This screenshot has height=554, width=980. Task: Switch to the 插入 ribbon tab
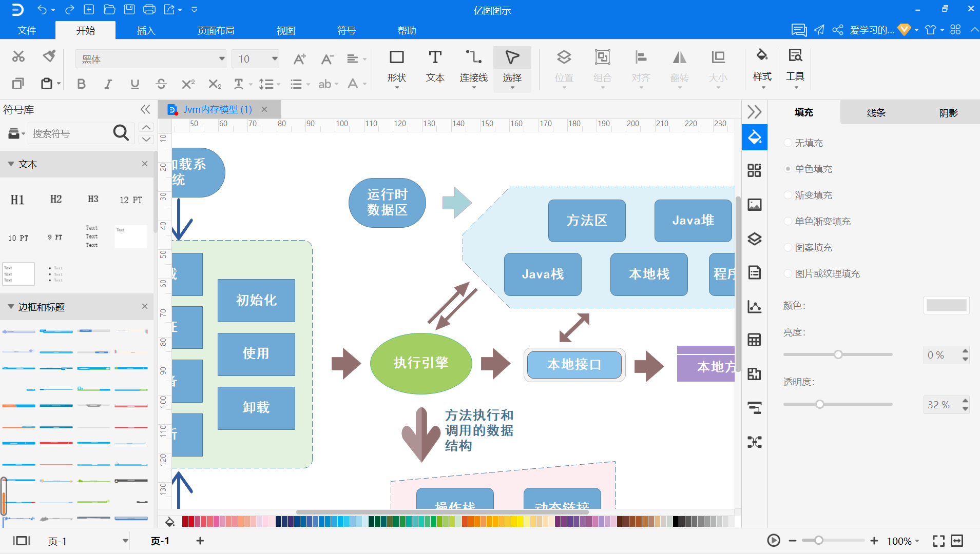coord(146,30)
